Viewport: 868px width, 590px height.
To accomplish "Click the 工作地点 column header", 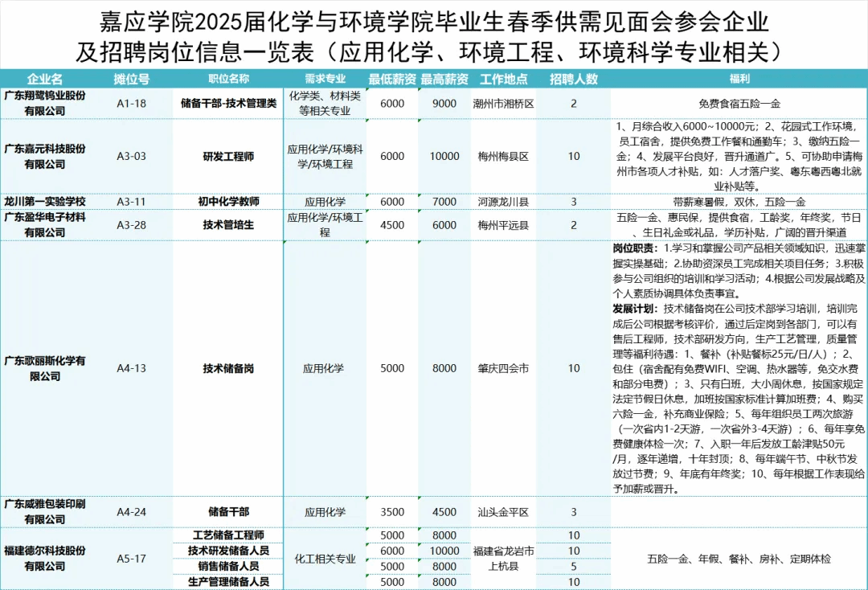I will 504,80.
